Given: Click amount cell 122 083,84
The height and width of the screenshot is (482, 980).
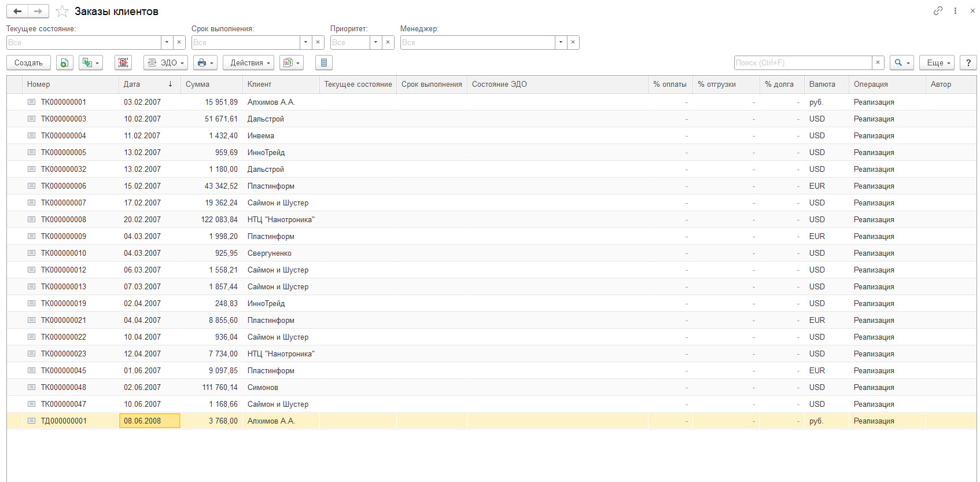Looking at the screenshot, I should point(219,219).
